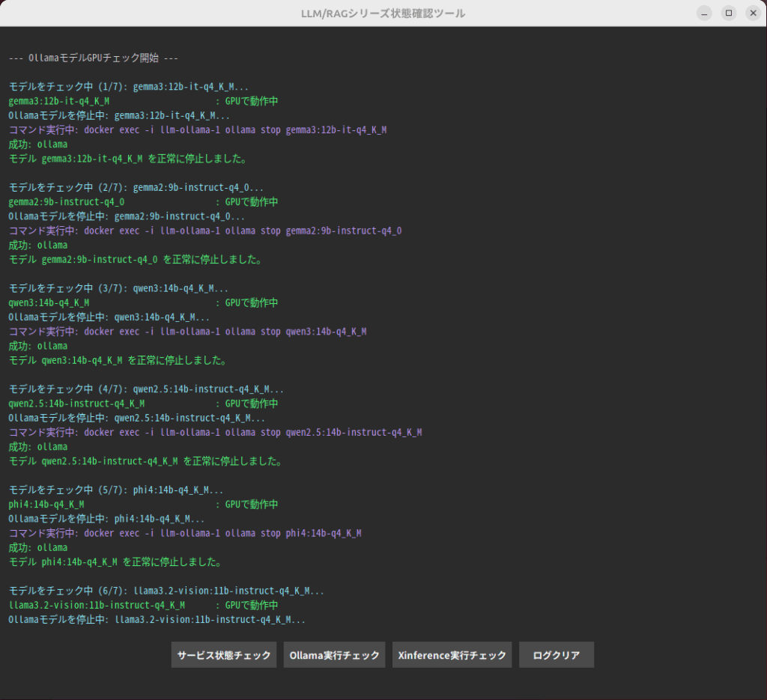The width and height of the screenshot is (767, 700).
Task: Click docker exec stop qwen3:14b-q4_K_M command line
Action: (187, 331)
